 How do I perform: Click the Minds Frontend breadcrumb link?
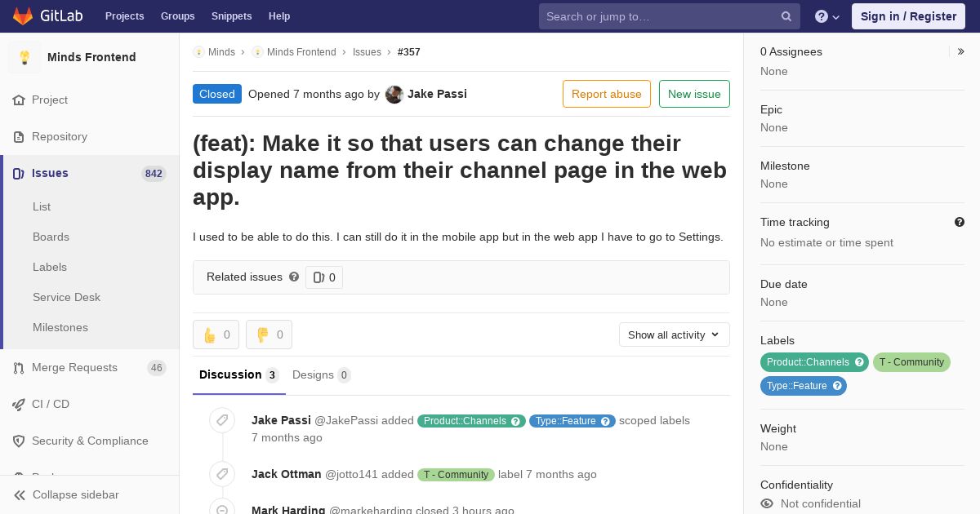tap(301, 52)
